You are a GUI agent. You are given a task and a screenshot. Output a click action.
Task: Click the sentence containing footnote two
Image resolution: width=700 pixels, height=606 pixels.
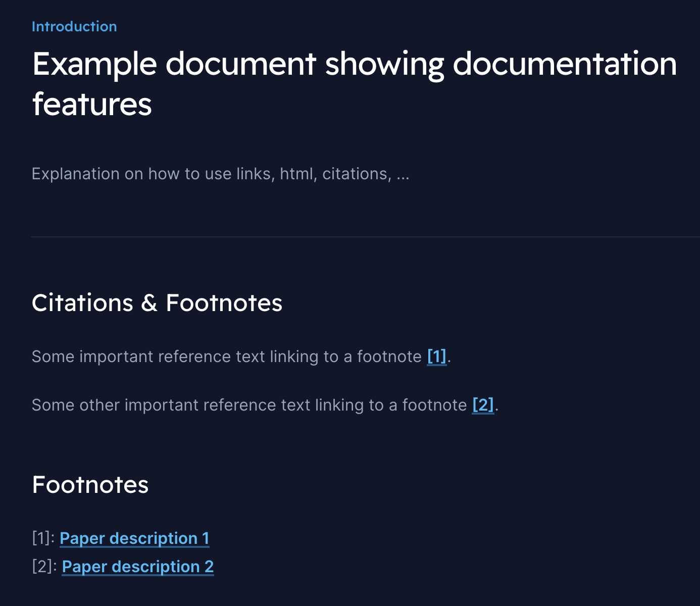tap(247, 405)
